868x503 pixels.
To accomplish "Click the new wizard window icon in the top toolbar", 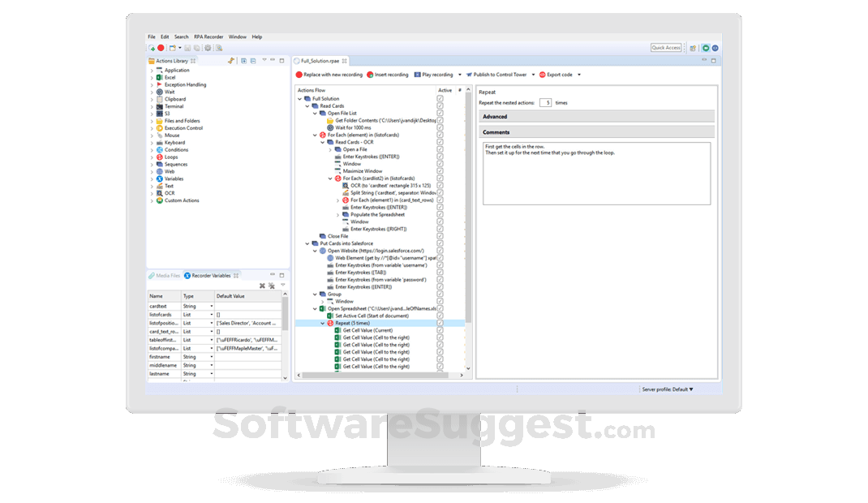I will (x=173, y=48).
